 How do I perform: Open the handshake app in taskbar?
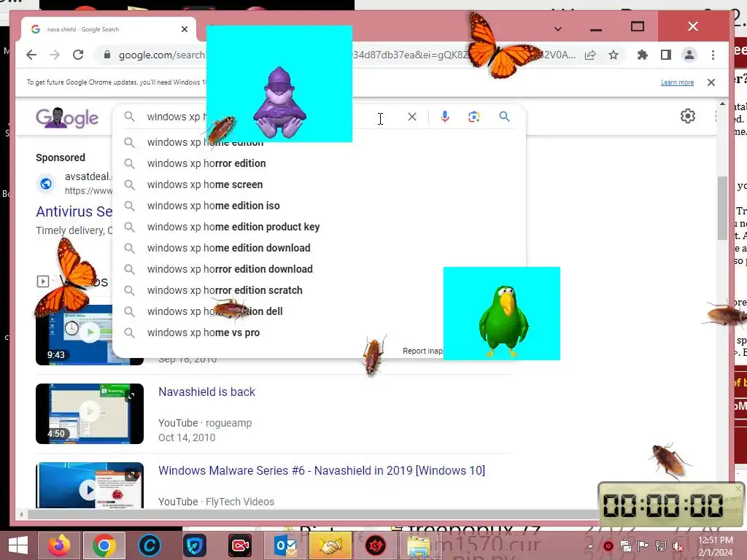coord(330,545)
